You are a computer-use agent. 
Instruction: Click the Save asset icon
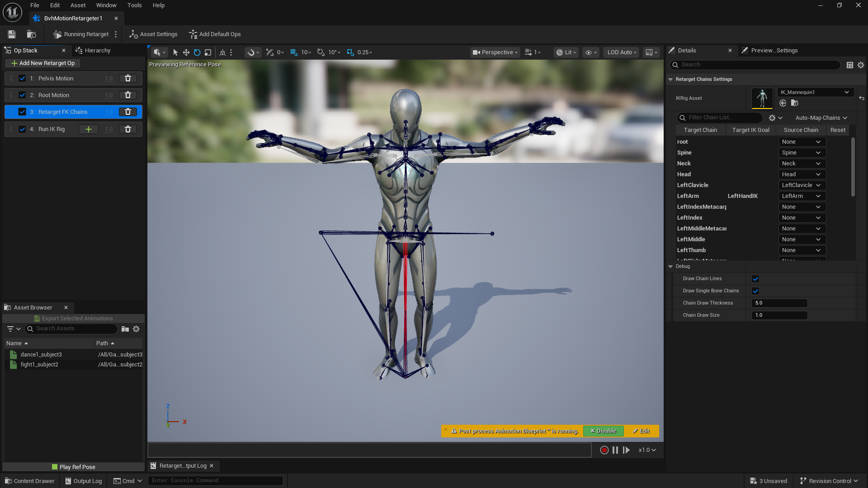(x=12, y=34)
